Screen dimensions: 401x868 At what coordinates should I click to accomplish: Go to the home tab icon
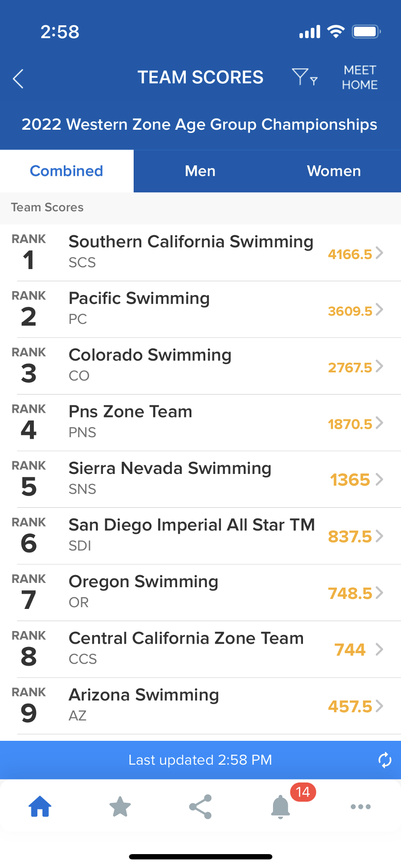(40, 807)
